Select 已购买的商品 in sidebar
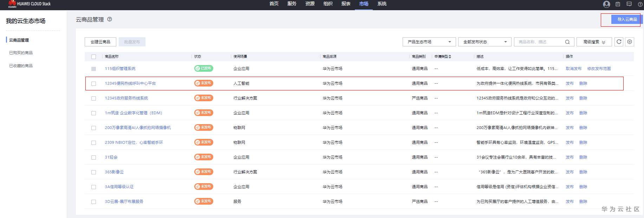Image resolution: width=644 pixels, height=218 pixels. [21, 53]
